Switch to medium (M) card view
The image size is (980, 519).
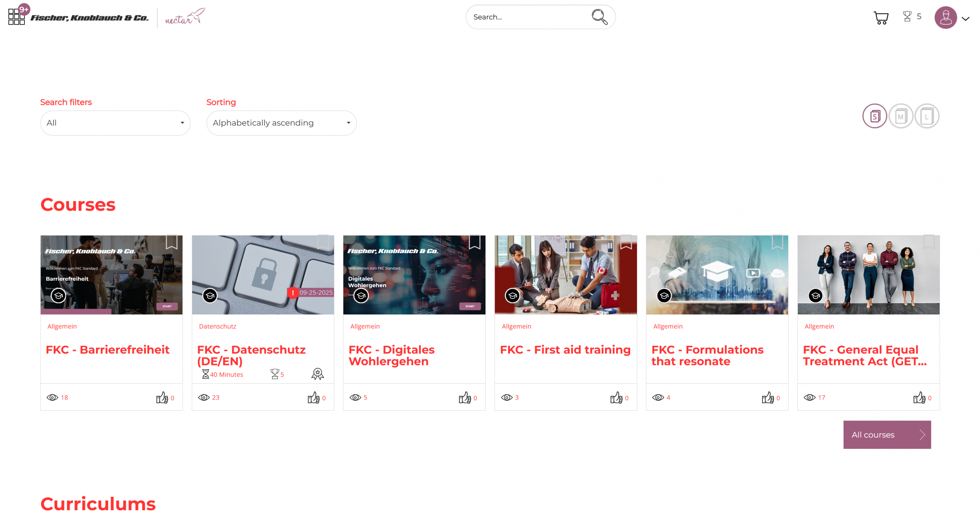(900, 116)
